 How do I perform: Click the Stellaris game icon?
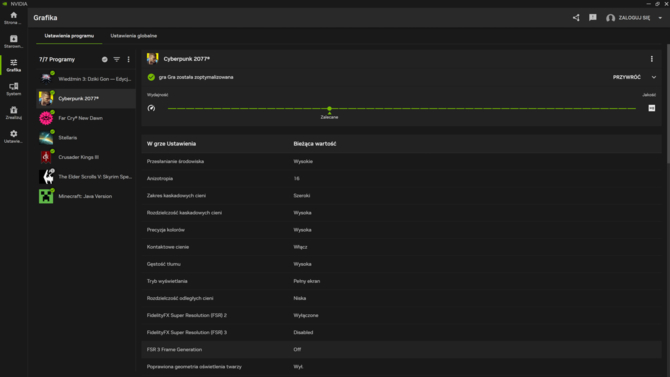(x=46, y=138)
